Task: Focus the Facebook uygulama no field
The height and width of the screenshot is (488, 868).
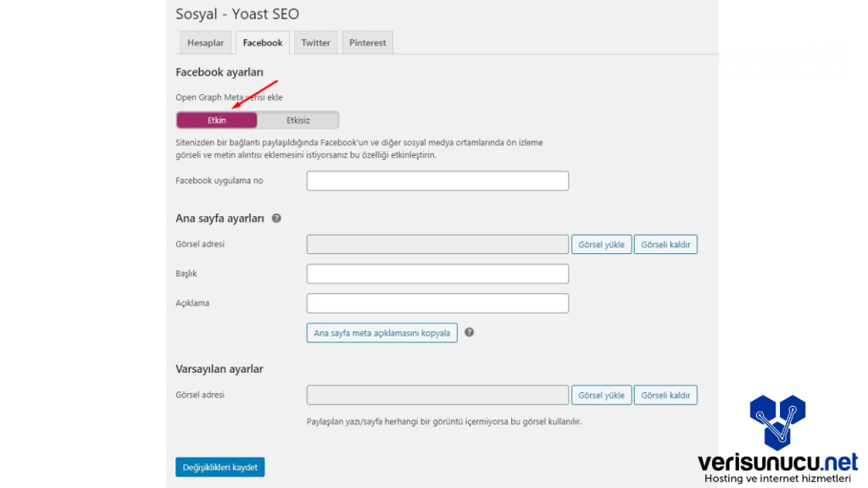Action: point(437,181)
